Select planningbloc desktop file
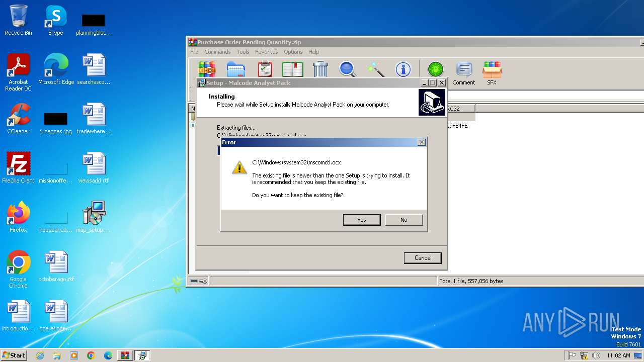 click(x=94, y=25)
